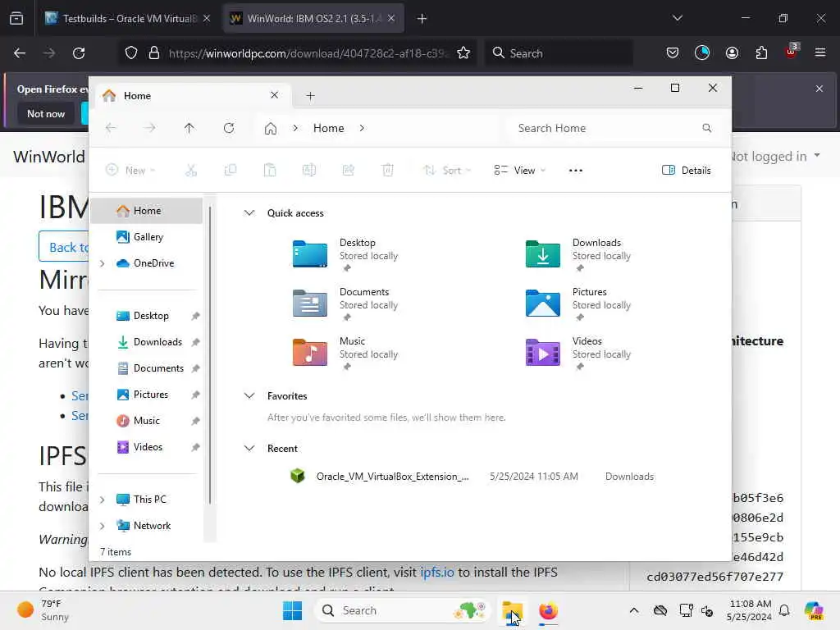840x630 pixels.
Task: Follow the ipfs.io link
Action: [437, 572]
